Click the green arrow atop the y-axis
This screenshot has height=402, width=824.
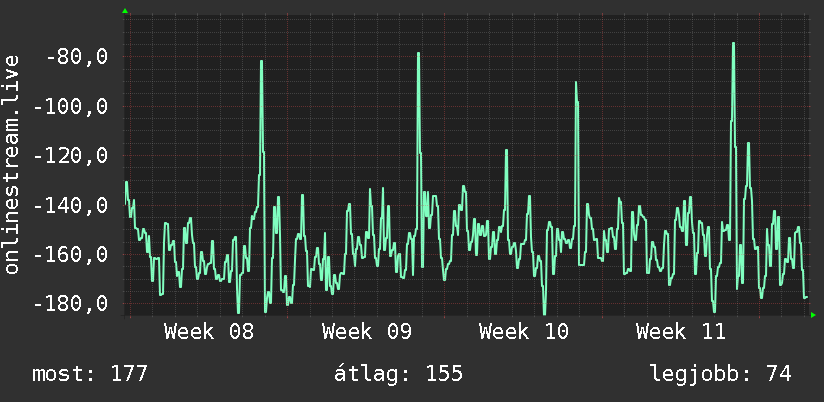point(125,11)
